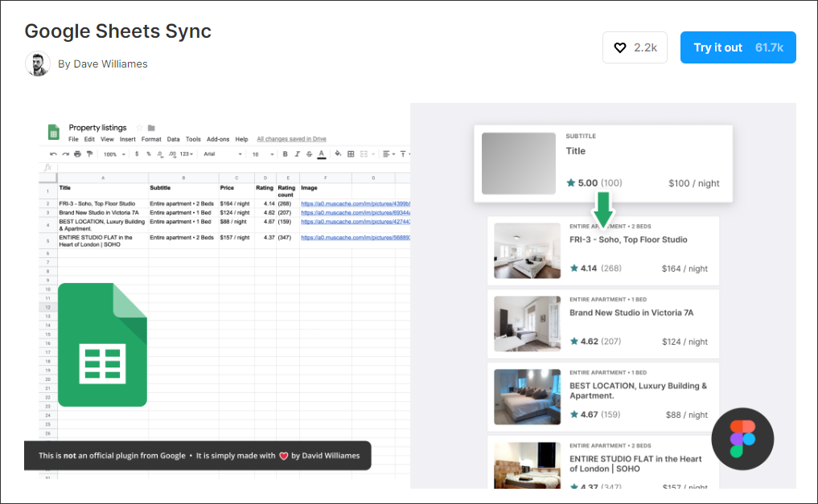Open the Insert menu
818x504 pixels.
click(127, 139)
